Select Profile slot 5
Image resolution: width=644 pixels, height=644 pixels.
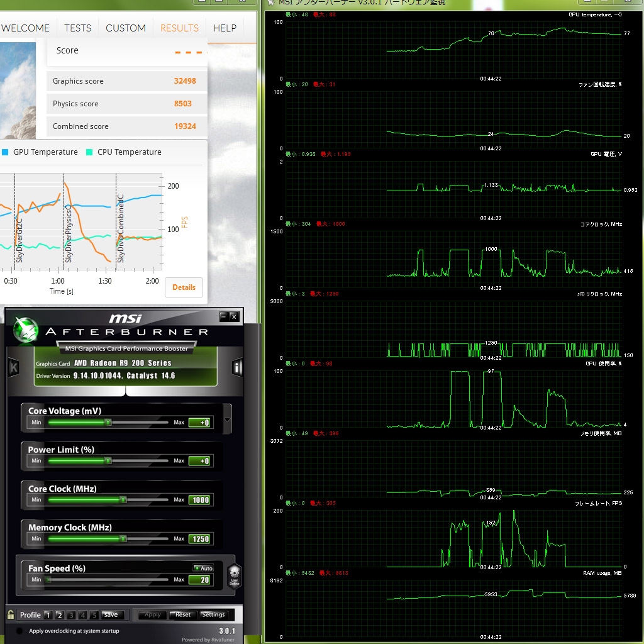[x=94, y=615]
